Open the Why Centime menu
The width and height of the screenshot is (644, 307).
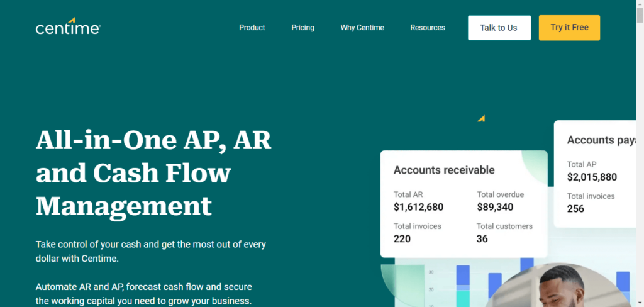362,28
